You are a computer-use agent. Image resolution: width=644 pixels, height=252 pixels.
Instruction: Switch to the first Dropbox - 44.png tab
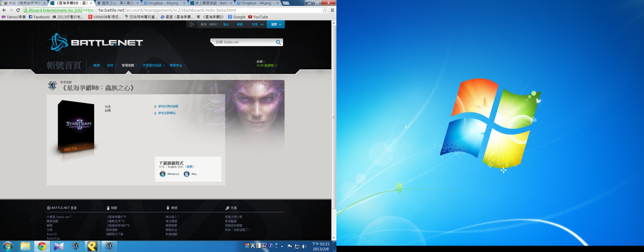click(x=164, y=3)
